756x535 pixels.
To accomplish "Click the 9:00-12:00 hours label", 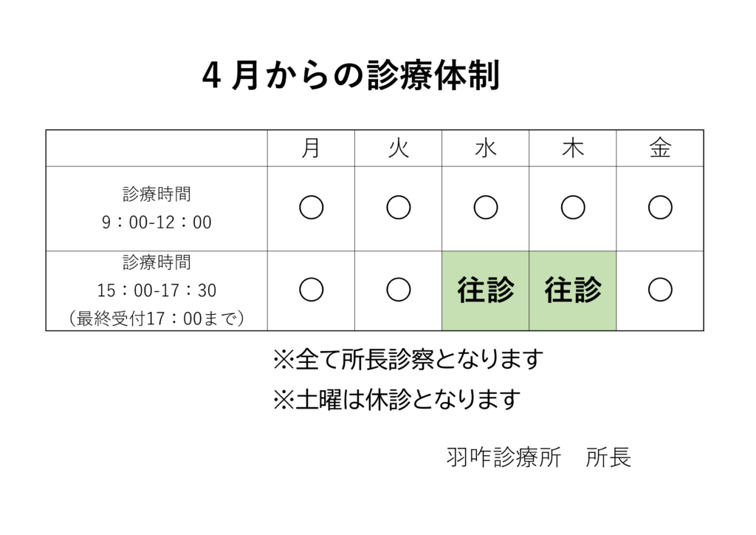I will point(157,222).
